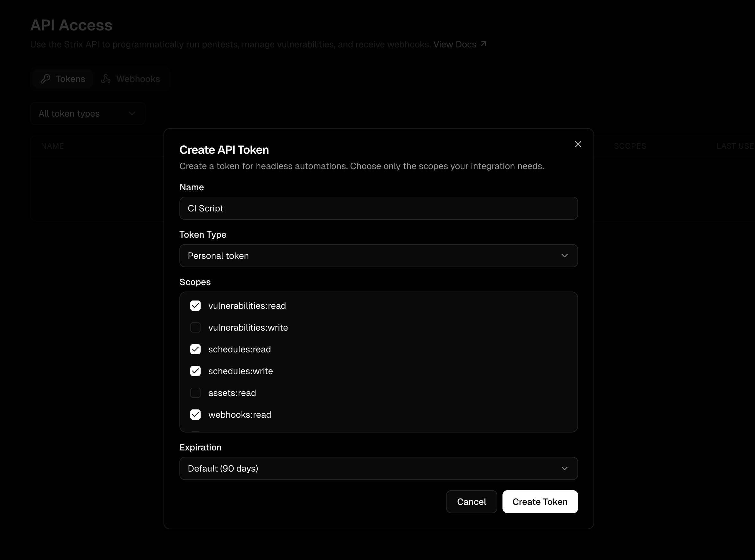Open the All token types filter

88,113
